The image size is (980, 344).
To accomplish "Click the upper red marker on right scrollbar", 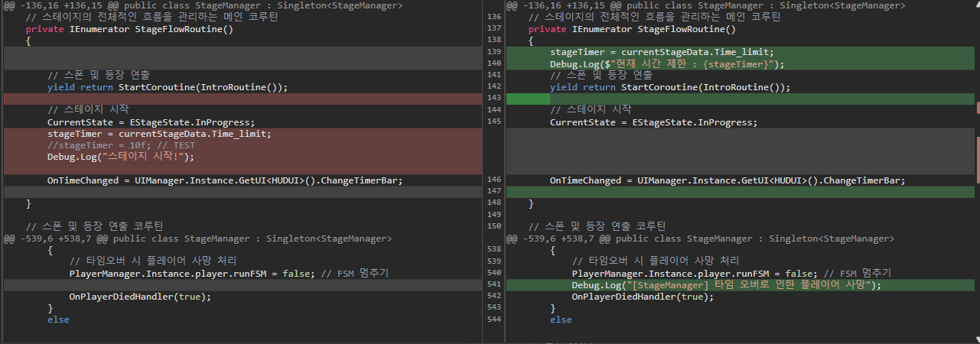I will click(x=977, y=108).
